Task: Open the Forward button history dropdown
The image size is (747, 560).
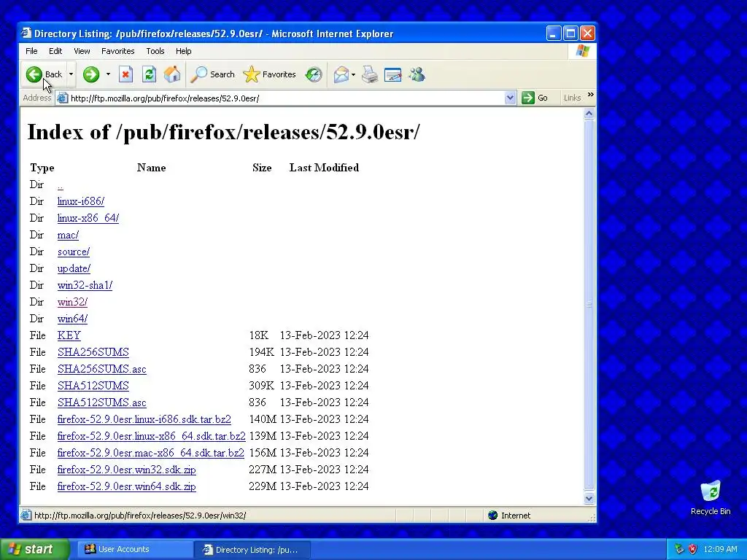Action: (108, 74)
